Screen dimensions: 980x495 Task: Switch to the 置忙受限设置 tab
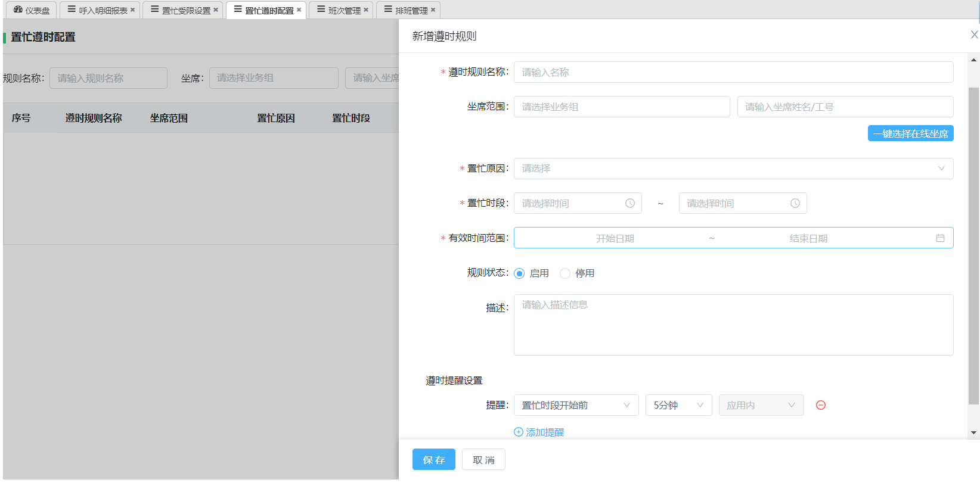[x=182, y=10]
